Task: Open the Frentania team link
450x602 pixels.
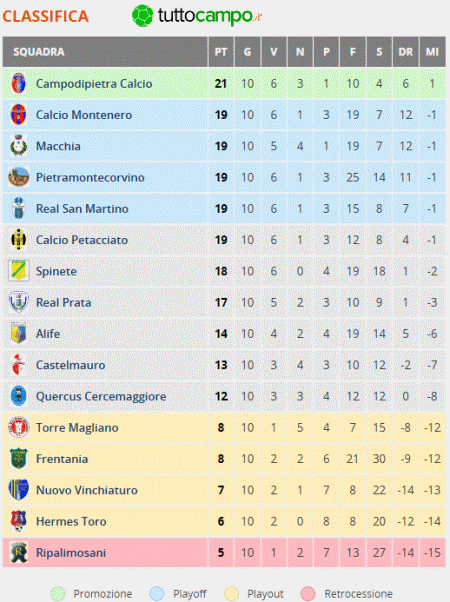Action: (62, 459)
